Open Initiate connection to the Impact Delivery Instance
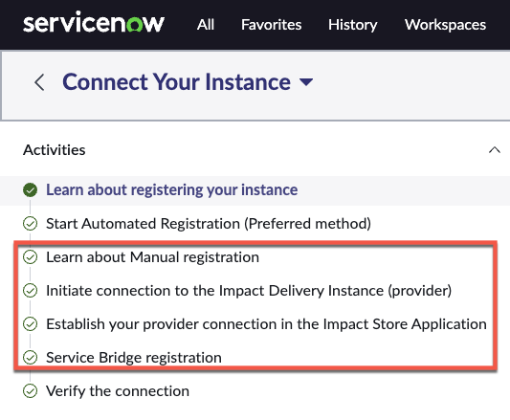The image size is (510, 420). (249, 291)
